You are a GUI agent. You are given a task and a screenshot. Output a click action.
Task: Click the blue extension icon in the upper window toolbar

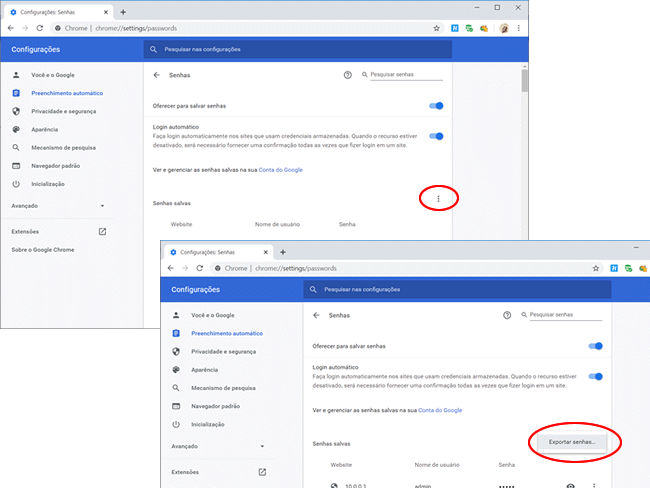(x=455, y=28)
